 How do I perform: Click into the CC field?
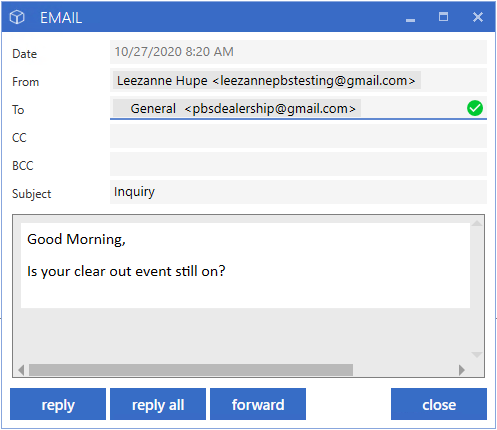pos(298,136)
